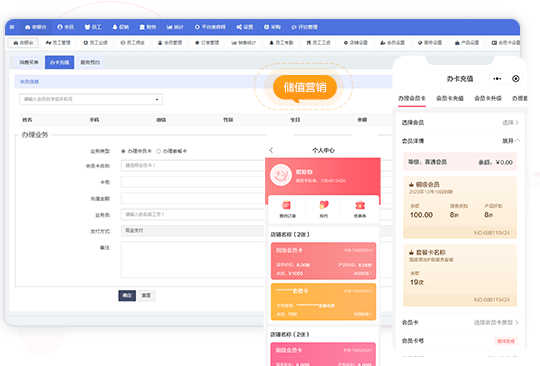This screenshot has height=366, width=540.
Task: Open the 员工管理 shortcut
Action: click(58, 43)
